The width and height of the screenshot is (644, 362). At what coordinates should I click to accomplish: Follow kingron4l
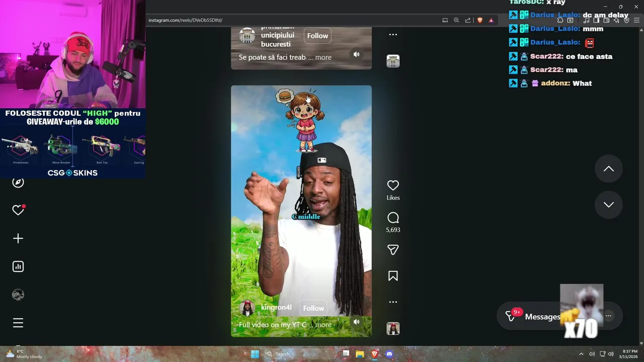pyautogui.click(x=313, y=308)
